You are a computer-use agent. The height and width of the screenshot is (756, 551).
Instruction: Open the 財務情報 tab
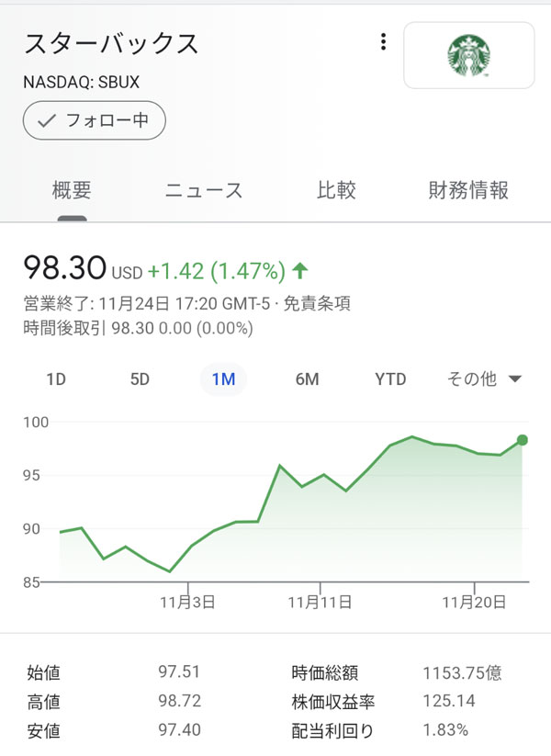[x=468, y=191]
